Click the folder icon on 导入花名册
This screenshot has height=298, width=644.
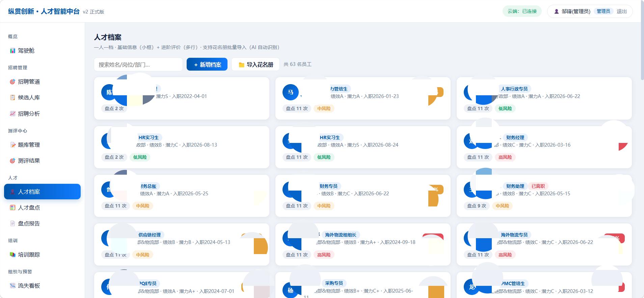[241, 65]
